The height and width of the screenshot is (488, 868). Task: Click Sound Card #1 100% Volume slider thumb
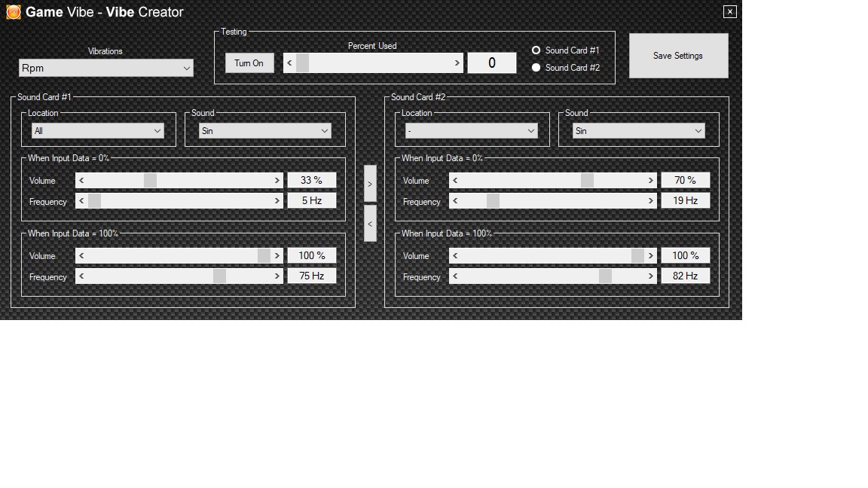264,255
